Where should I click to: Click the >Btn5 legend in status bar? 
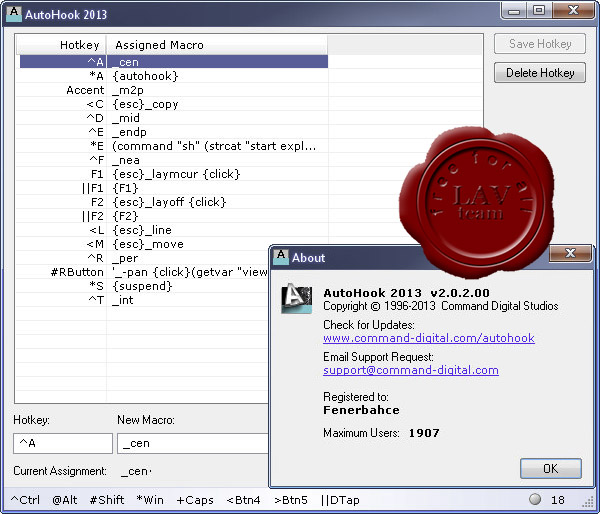click(x=291, y=500)
